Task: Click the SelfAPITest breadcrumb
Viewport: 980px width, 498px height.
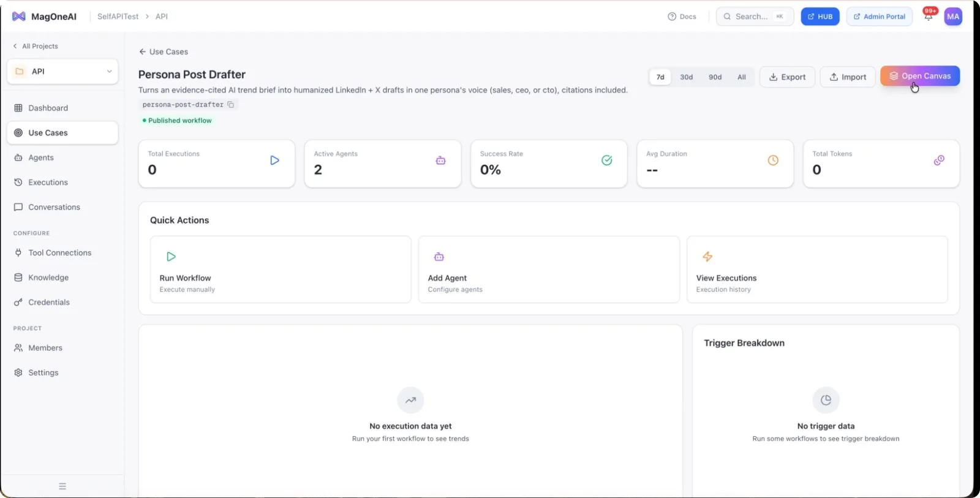Action: pyautogui.click(x=118, y=17)
